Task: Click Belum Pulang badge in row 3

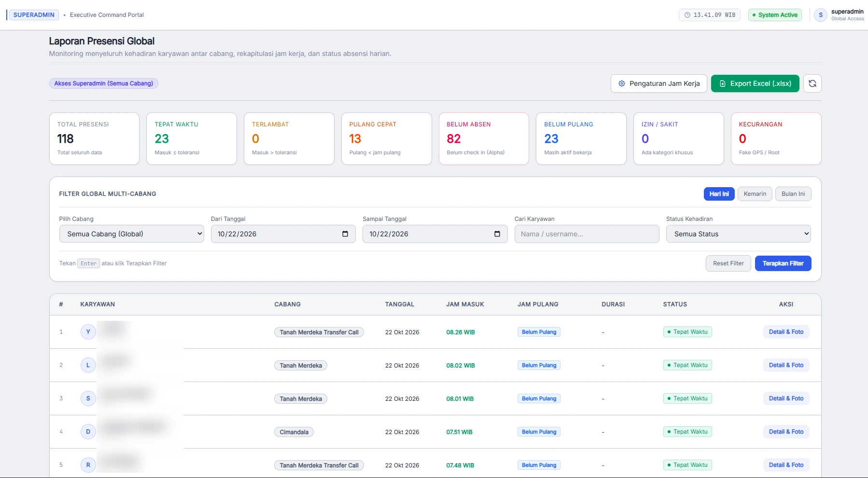Action: tap(539, 398)
